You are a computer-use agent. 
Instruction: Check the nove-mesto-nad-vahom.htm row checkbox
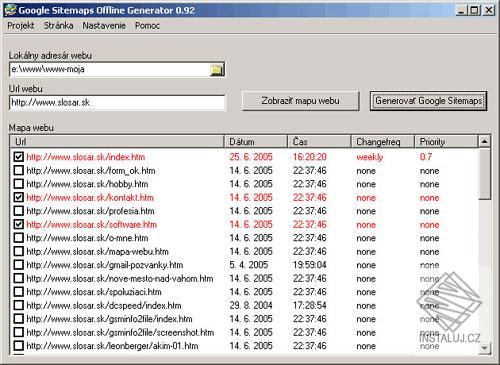(x=19, y=278)
